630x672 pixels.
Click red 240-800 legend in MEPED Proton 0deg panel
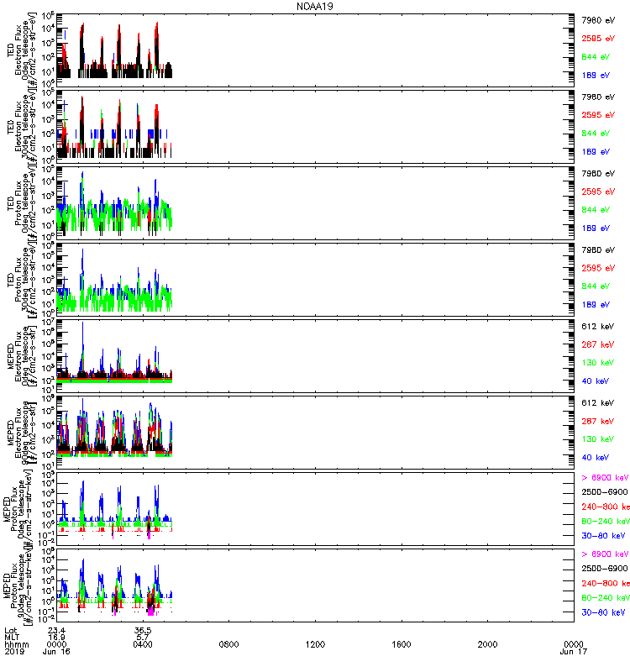(x=606, y=507)
